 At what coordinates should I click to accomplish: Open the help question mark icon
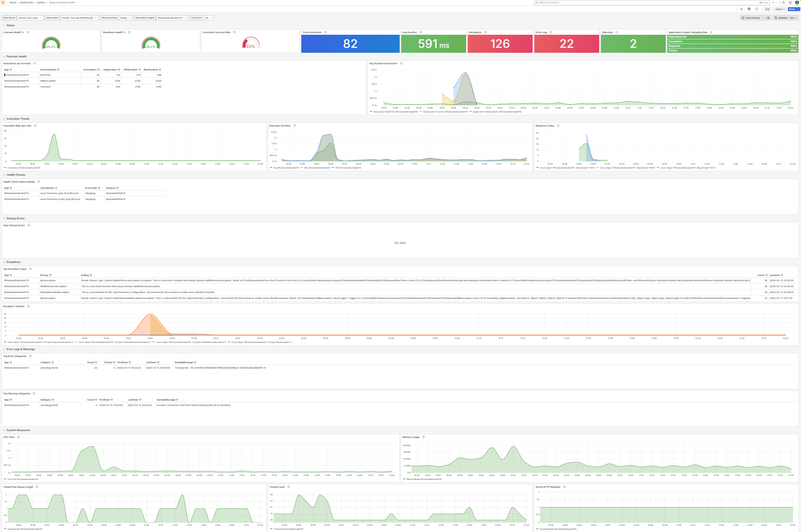click(x=783, y=2)
